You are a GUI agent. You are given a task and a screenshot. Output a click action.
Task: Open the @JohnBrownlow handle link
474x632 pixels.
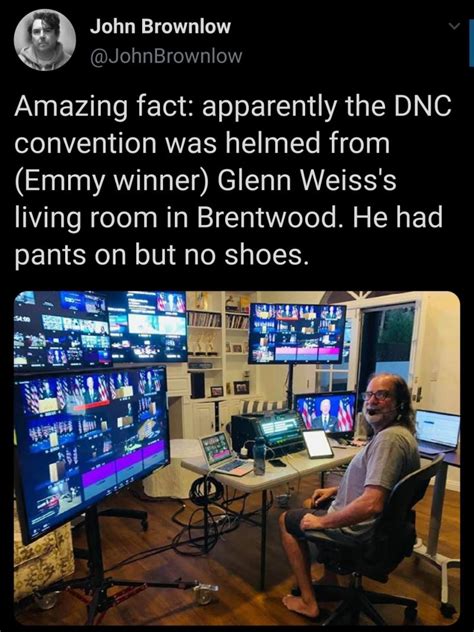pos(166,56)
